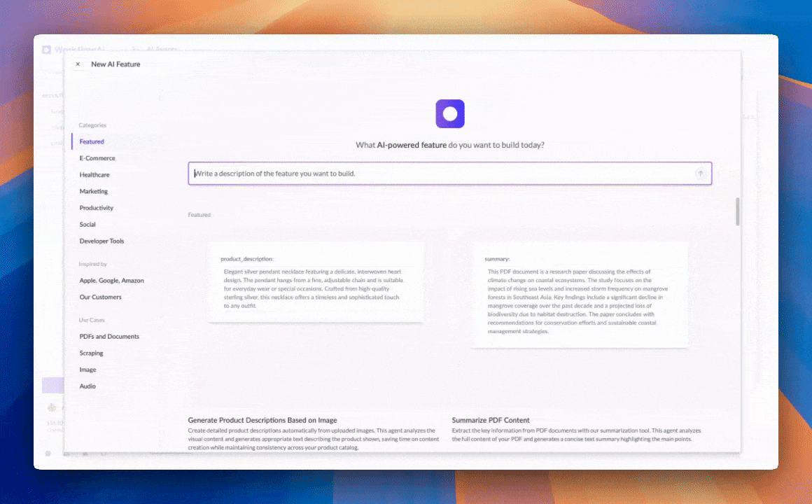This screenshot has width=812, height=504.
Task: Open the Social category
Action: (87, 224)
